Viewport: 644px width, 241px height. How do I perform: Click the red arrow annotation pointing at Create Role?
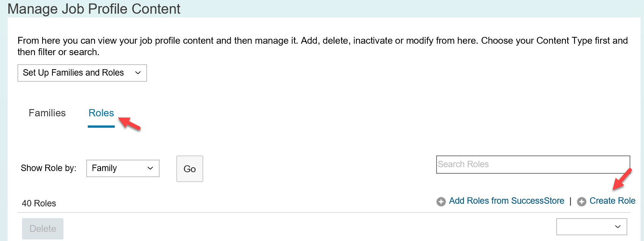(x=622, y=179)
